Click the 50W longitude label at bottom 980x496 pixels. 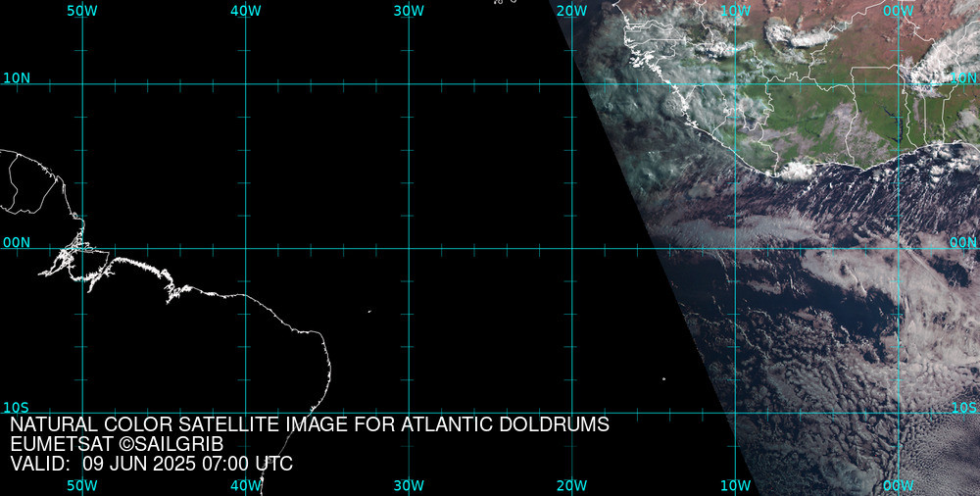coord(82,486)
